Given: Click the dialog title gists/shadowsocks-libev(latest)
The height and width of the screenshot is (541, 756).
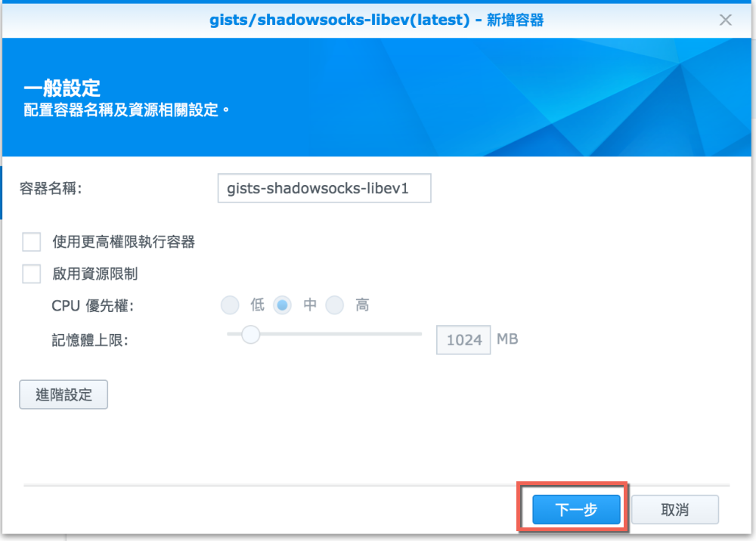Looking at the screenshot, I should (339, 20).
